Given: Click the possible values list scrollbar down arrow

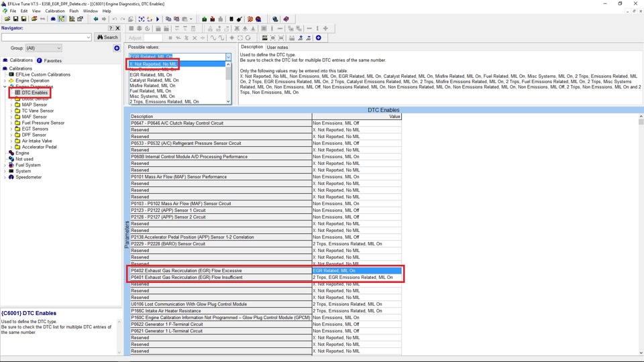Looking at the screenshot, I should pos(228,101).
